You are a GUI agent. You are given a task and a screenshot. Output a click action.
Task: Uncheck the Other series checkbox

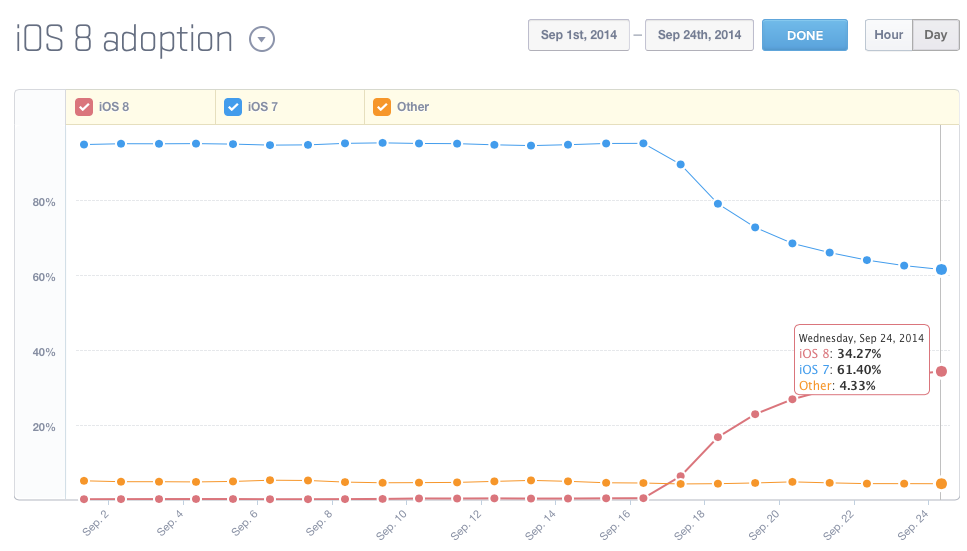[x=382, y=107]
